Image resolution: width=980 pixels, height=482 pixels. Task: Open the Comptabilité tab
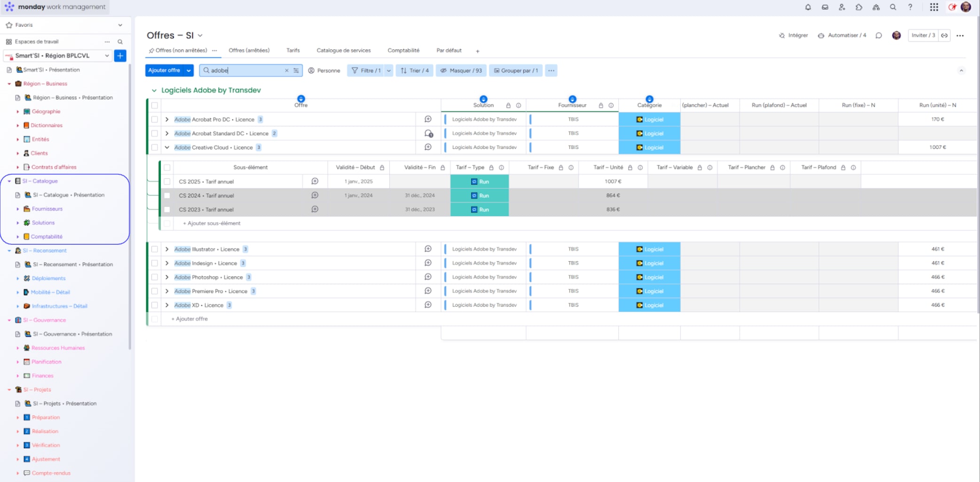pyautogui.click(x=403, y=50)
